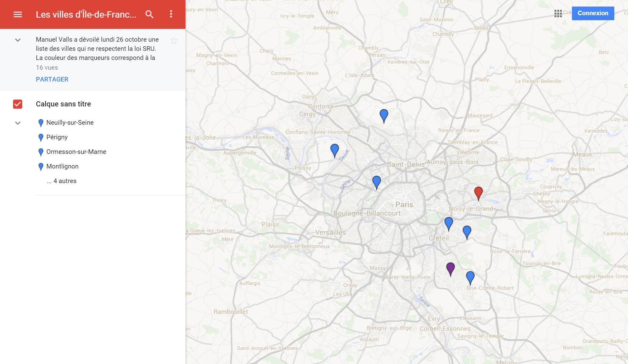This screenshot has width=628, height=364.
Task: Click the map title in the header
Action: (86, 15)
